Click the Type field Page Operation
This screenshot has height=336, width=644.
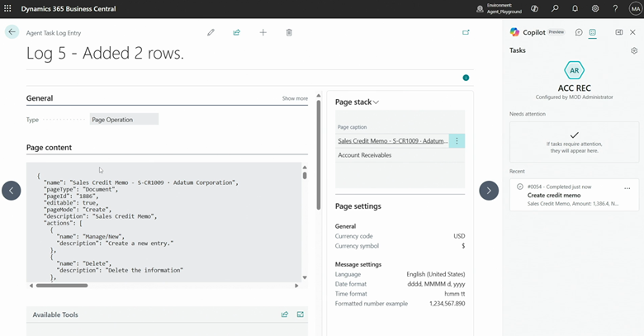pyautogui.click(x=124, y=120)
